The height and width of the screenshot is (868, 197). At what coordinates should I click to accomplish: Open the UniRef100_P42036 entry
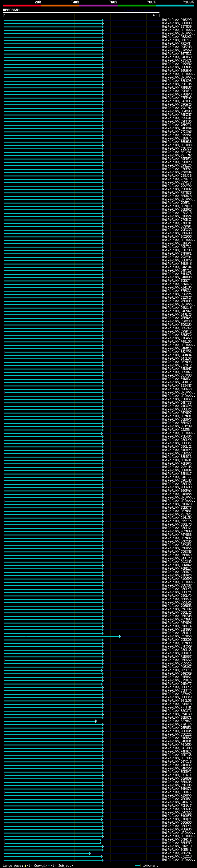click(177, 101)
